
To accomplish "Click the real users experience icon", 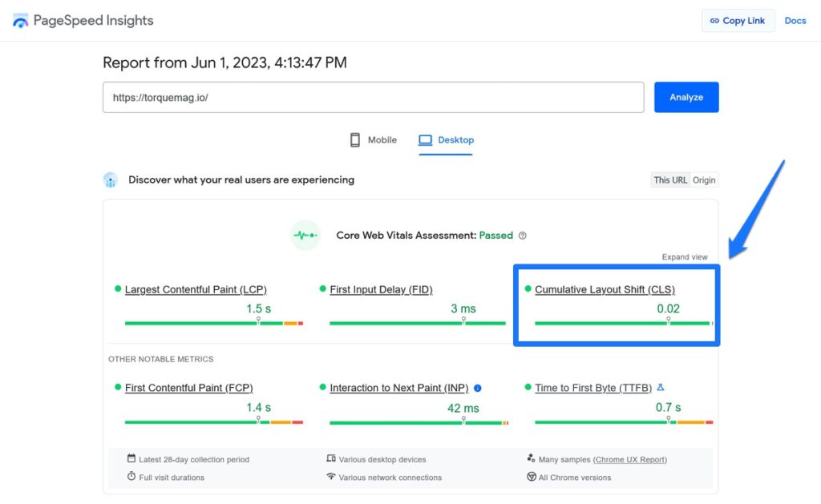I will [111, 179].
